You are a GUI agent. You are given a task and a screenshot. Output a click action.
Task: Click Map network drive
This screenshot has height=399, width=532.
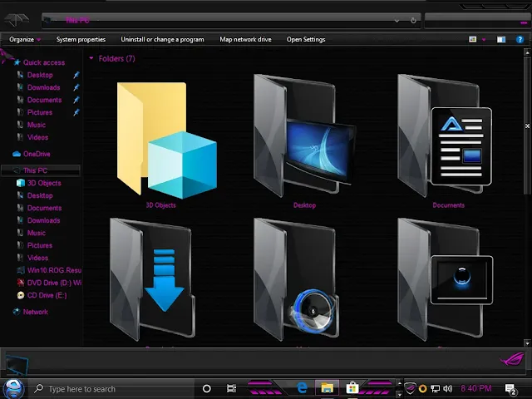(245, 39)
